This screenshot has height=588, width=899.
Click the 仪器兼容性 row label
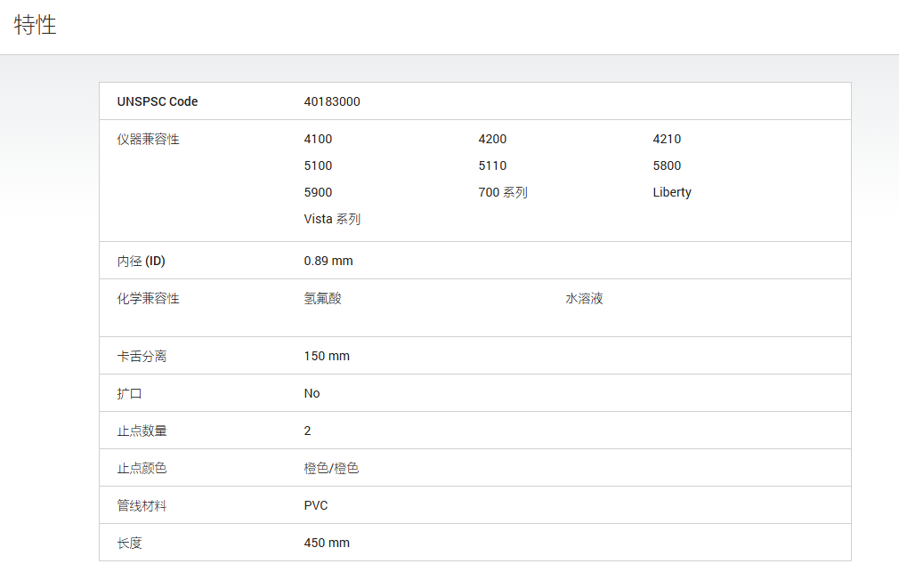148,140
